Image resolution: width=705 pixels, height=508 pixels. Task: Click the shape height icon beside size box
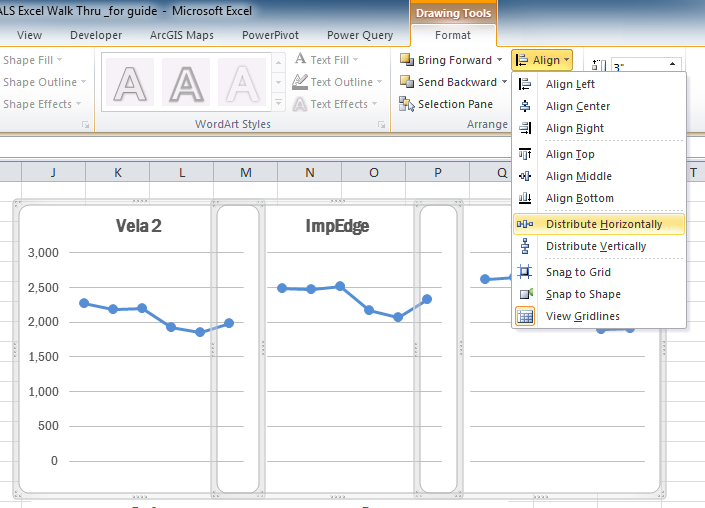tap(599, 66)
